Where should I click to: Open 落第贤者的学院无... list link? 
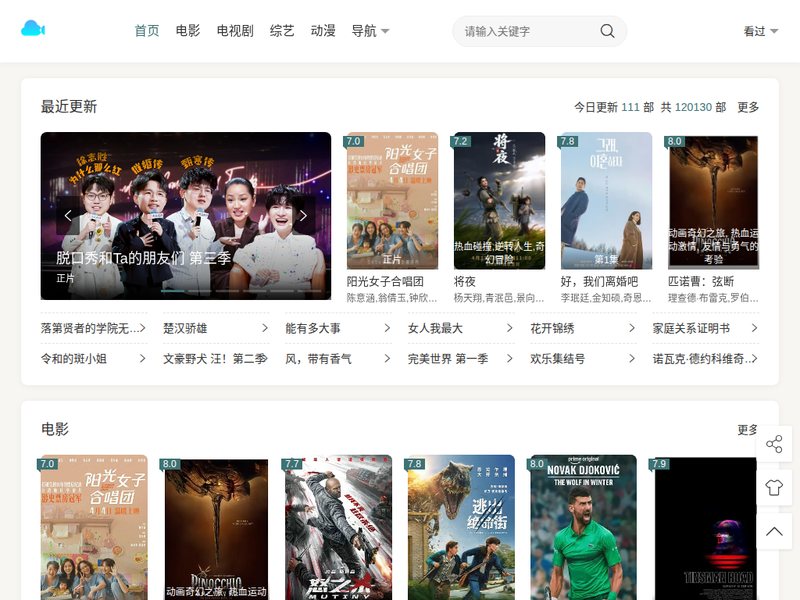point(93,328)
